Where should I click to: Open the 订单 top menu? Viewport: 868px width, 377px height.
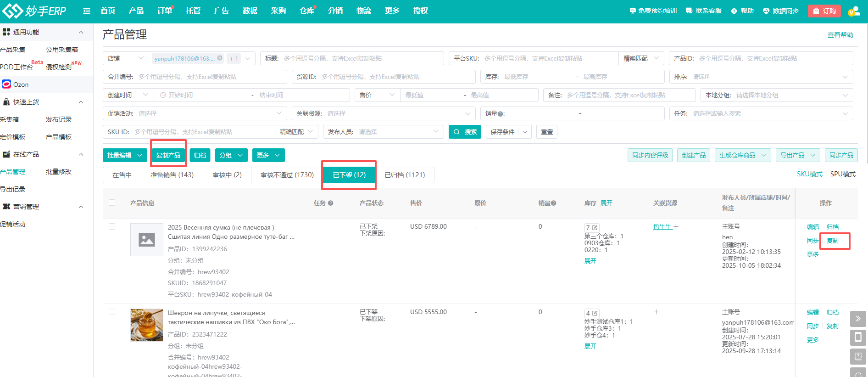click(164, 11)
